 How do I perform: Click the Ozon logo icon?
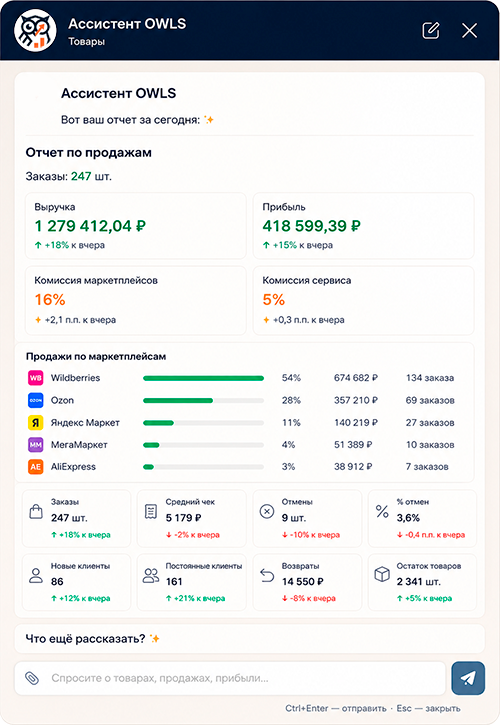coord(36,400)
